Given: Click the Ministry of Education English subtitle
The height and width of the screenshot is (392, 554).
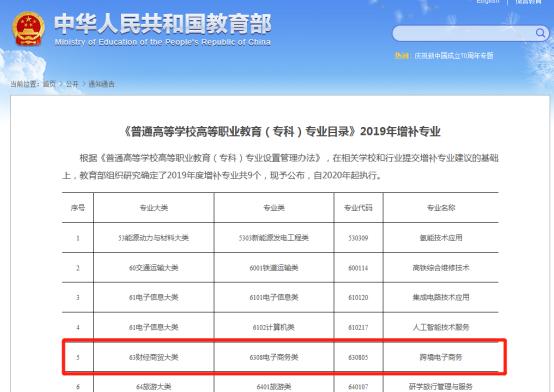Looking at the screenshot, I should [163, 42].
